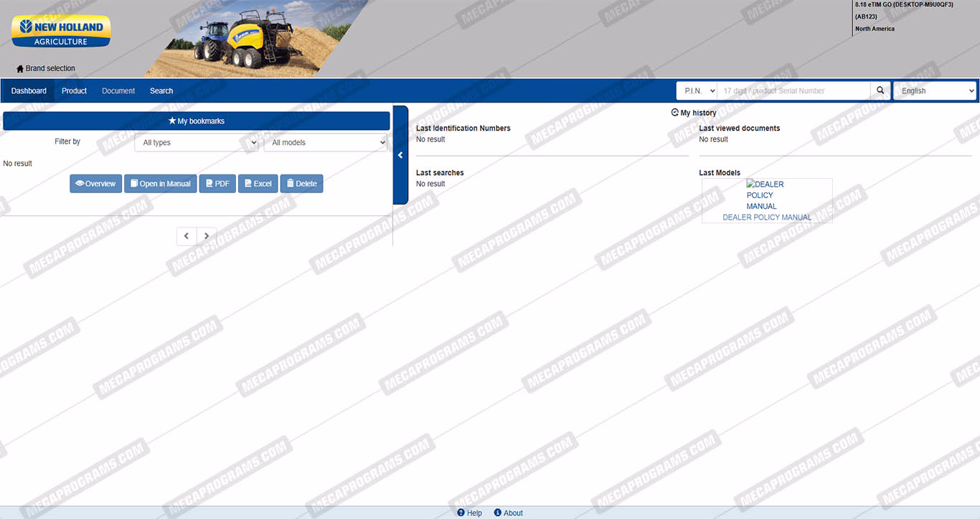
Task: Open Help at page bottom
Action: point(470,513)
